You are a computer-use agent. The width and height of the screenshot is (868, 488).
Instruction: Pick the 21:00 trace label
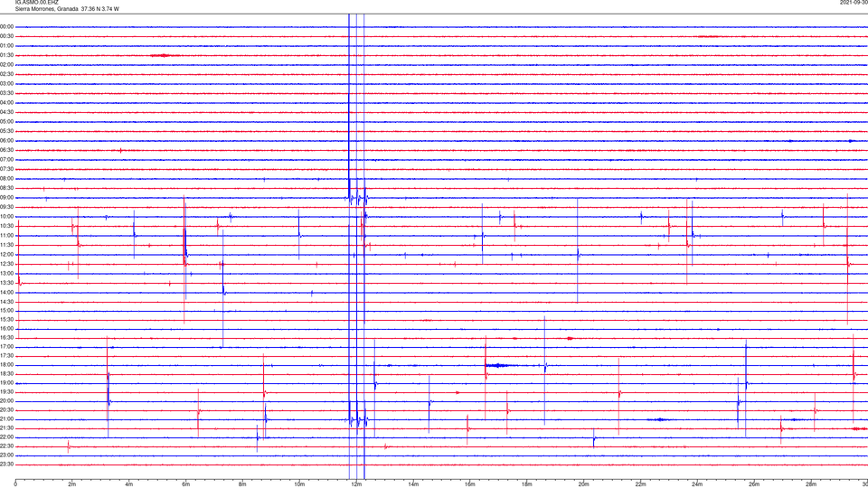pos(6,419)
